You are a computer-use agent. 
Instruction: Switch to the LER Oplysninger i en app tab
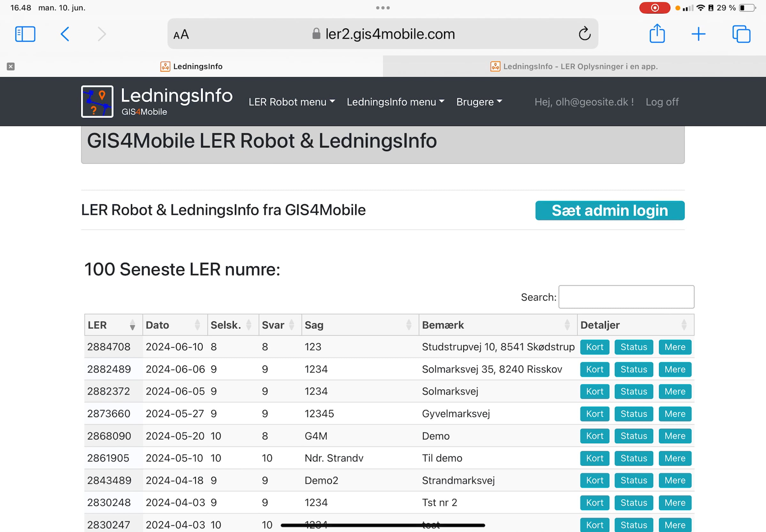pos(574,66)
